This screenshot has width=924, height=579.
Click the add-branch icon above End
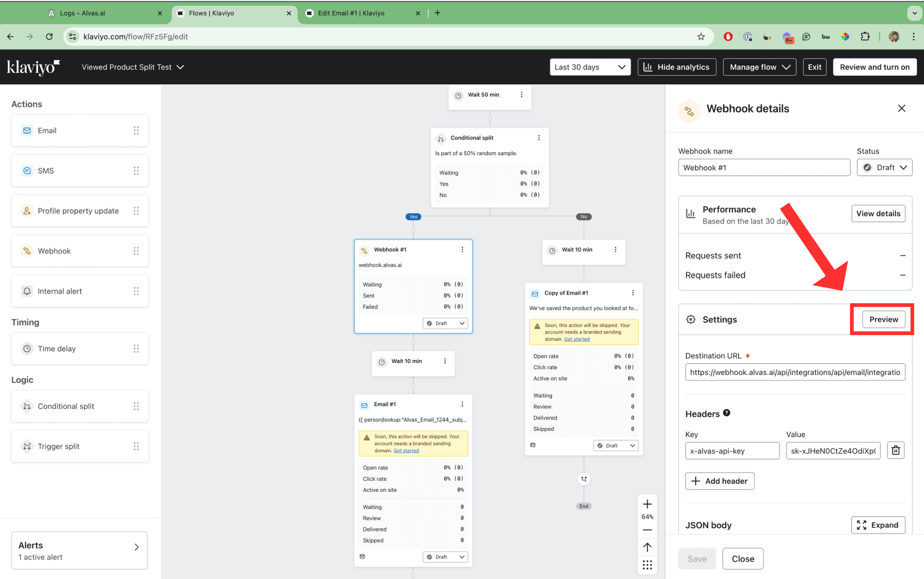point(584,479)
